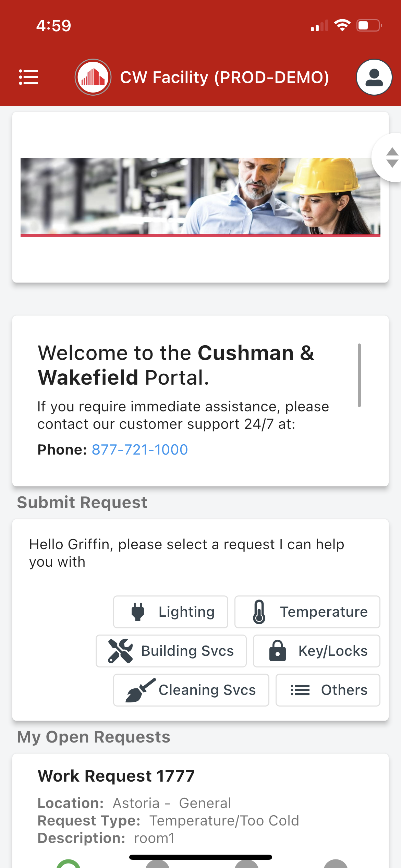Select the Lighting plug icon
This screenshot has height=868, width=401.
click(x=138, y=612)
